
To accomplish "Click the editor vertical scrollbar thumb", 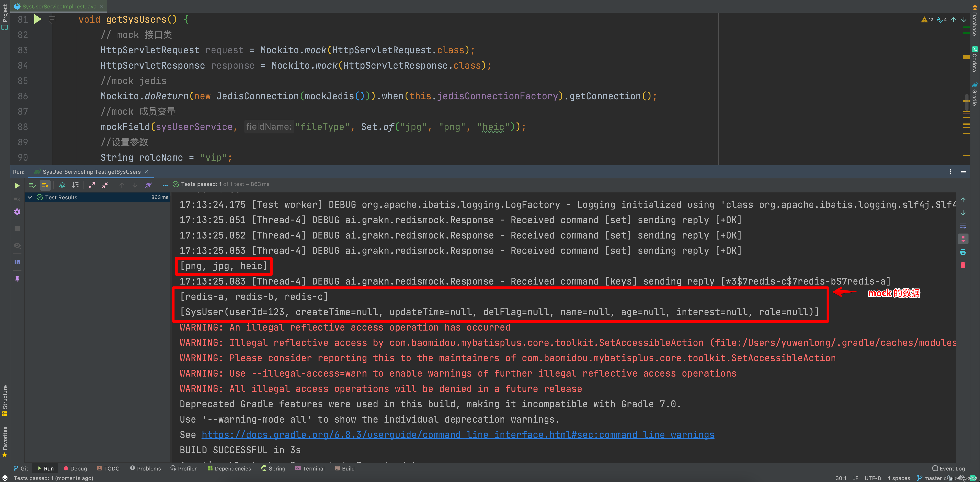I will click(966, 102).
